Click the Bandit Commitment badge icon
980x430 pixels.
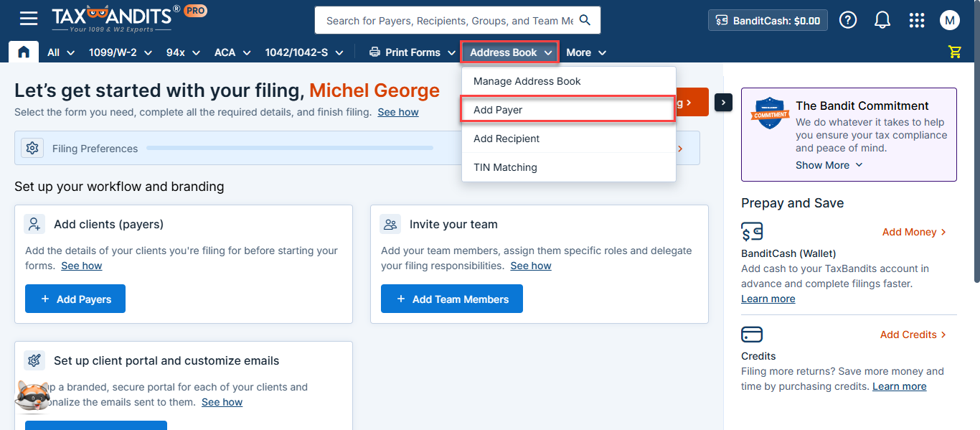coord(770,113)
